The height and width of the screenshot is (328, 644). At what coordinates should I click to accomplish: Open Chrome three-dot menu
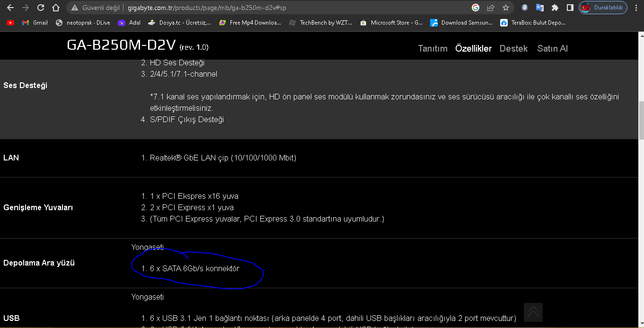(x=637, y=8)
